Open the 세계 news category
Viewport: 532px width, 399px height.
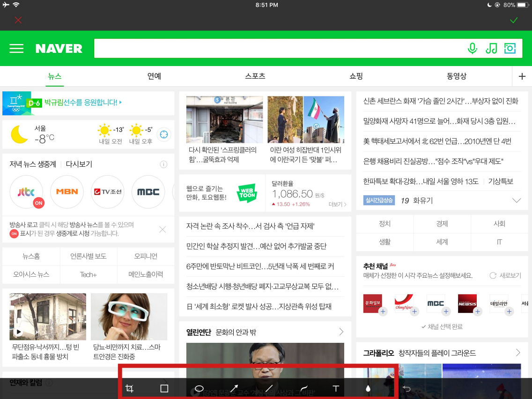click(x=442, y=242)
